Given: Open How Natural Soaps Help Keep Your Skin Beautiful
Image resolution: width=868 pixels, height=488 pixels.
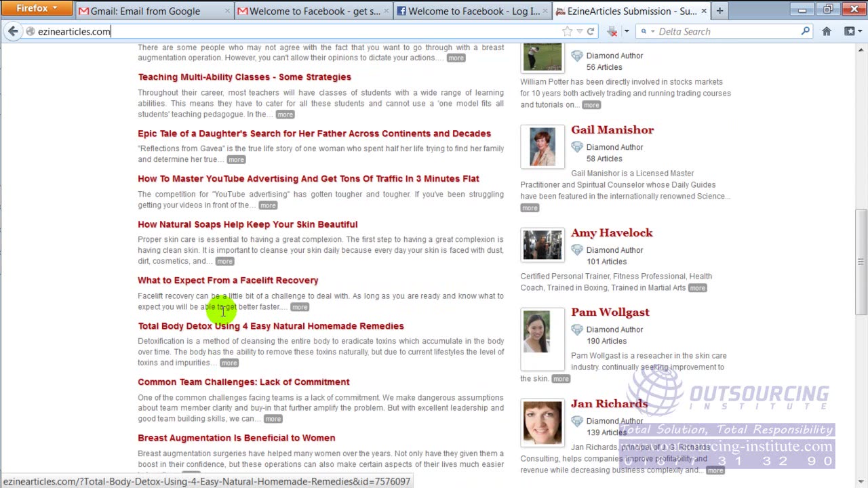Looking at the screenshot, I should point(248,224).
